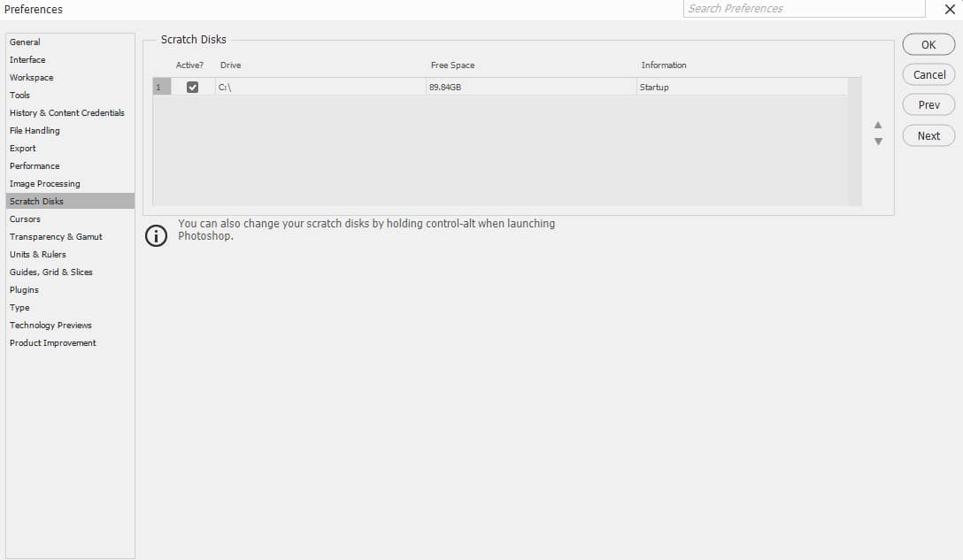Advance to the next page with Next
Screen dimensions: 963x560
click(x=928, y=135)
